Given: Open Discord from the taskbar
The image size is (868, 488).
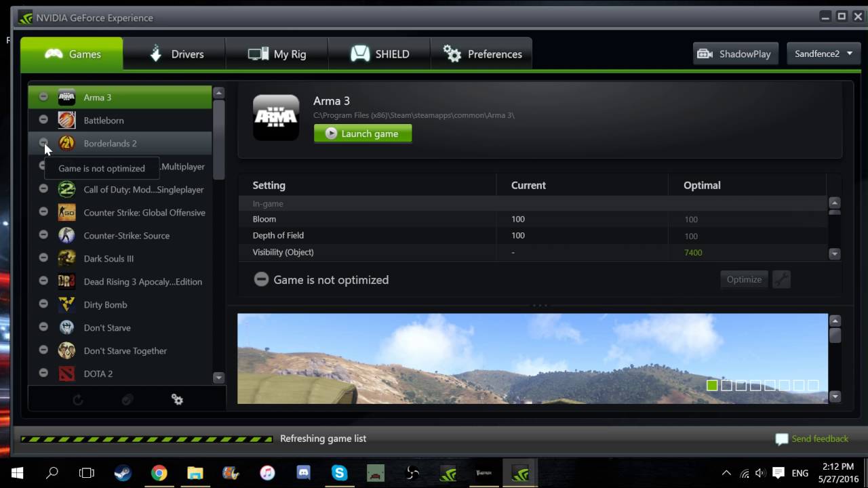Looking at the screenshot, I should point(303,473).
